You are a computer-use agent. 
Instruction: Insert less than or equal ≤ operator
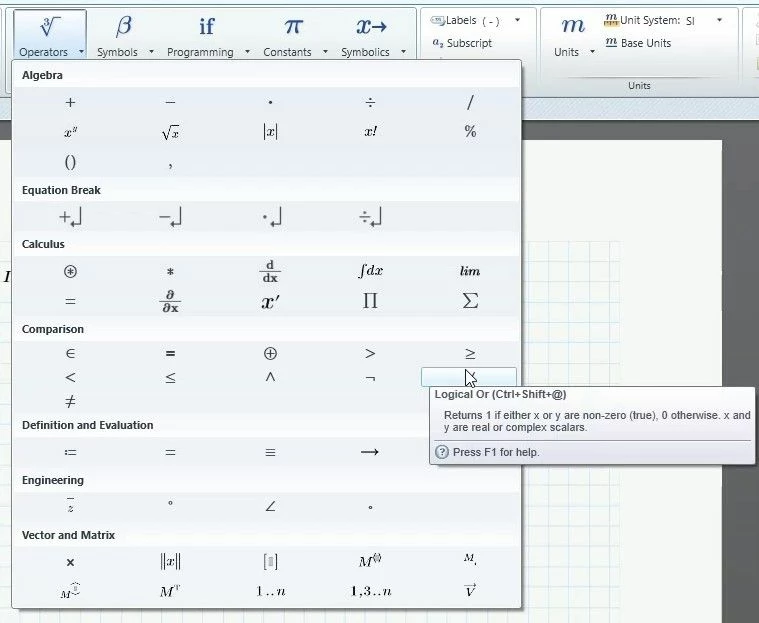170,378
